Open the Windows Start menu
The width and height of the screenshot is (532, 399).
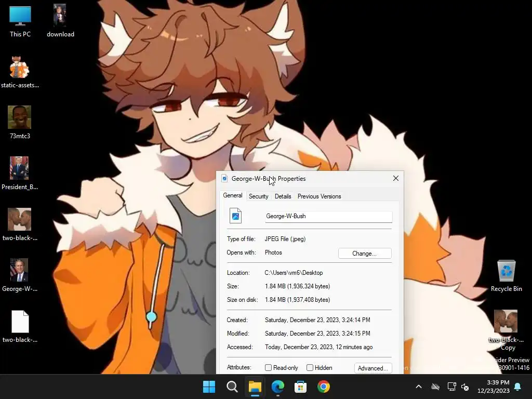pos(209,387)
